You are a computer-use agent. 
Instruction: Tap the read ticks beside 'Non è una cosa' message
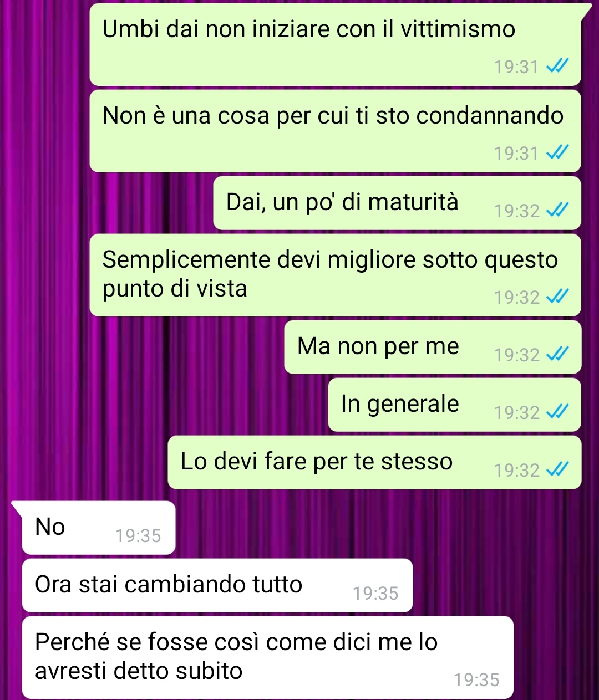(557, 153)
